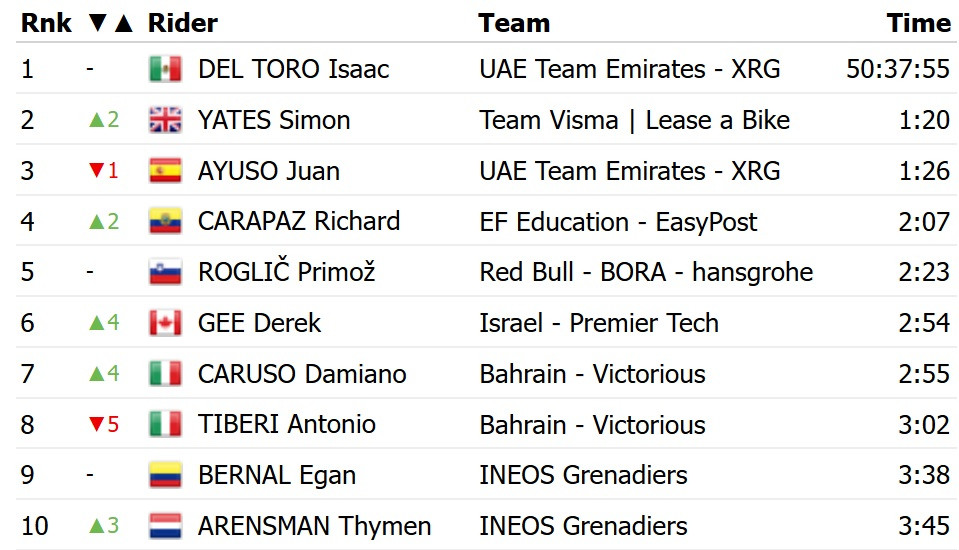Open the CARUSO Damiano rider link
The height and width of the screenshot is (550, 959).
(302, 374)
